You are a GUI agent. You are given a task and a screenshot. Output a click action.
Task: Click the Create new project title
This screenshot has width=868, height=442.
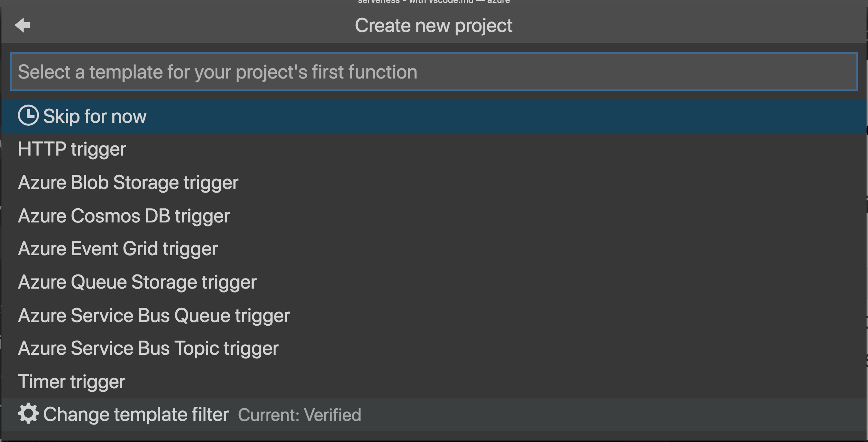433,25
